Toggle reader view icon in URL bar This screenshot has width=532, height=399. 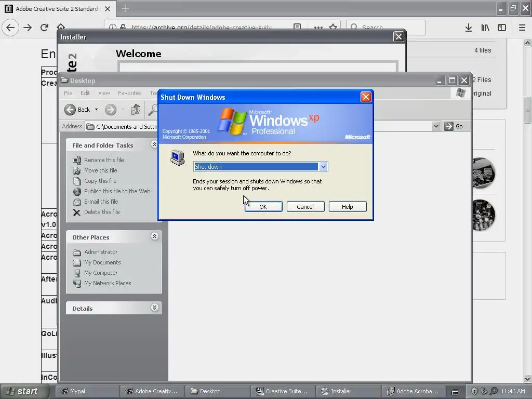[x=297, y=26]
